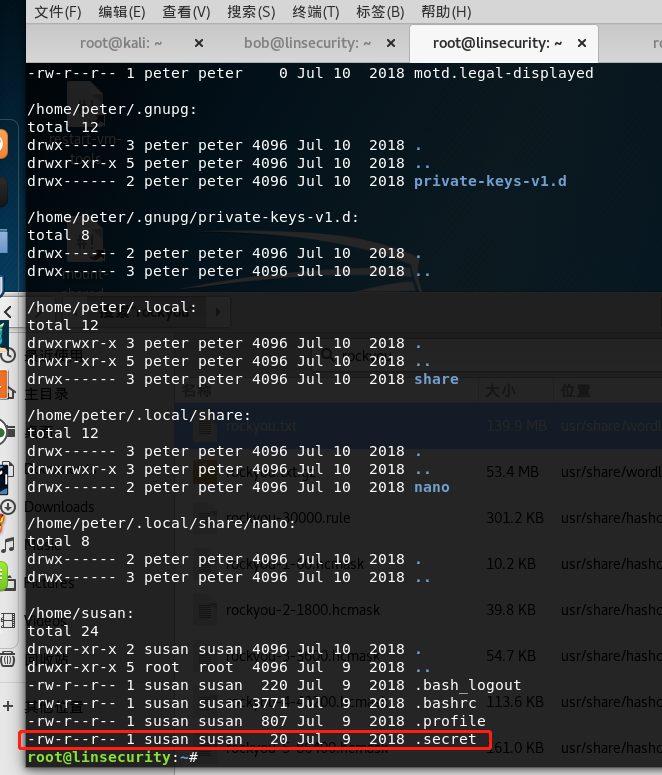The width and height of the screenshot is (662, 775).
Task: Select the root@linsecurity: ~ tab
Action: click(497, 43)
